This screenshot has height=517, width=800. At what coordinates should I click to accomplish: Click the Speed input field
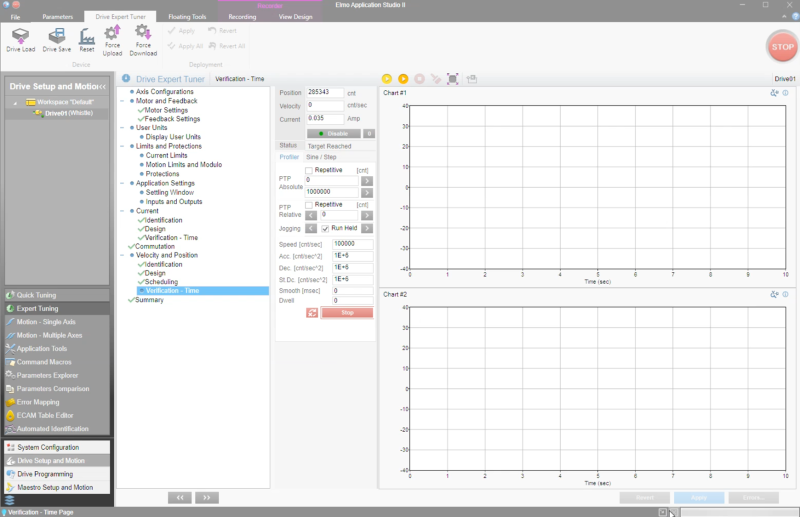point(353,244)
